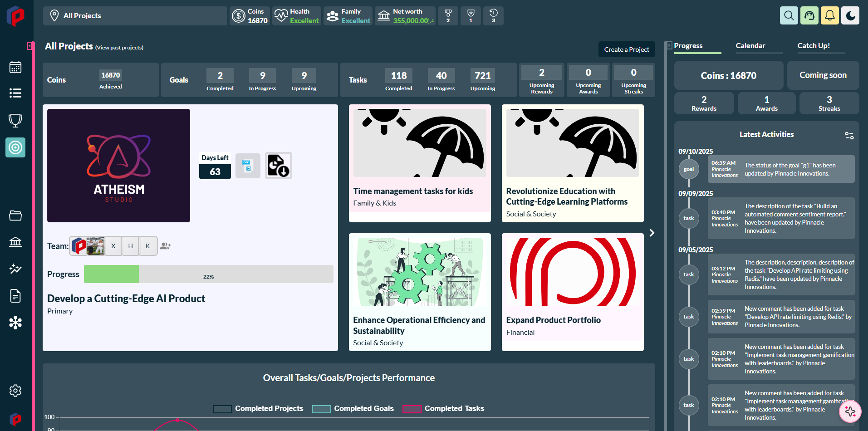Open the Latest Activities filter settings icon
Screen dimensions: 868x431
coord(849,135)
